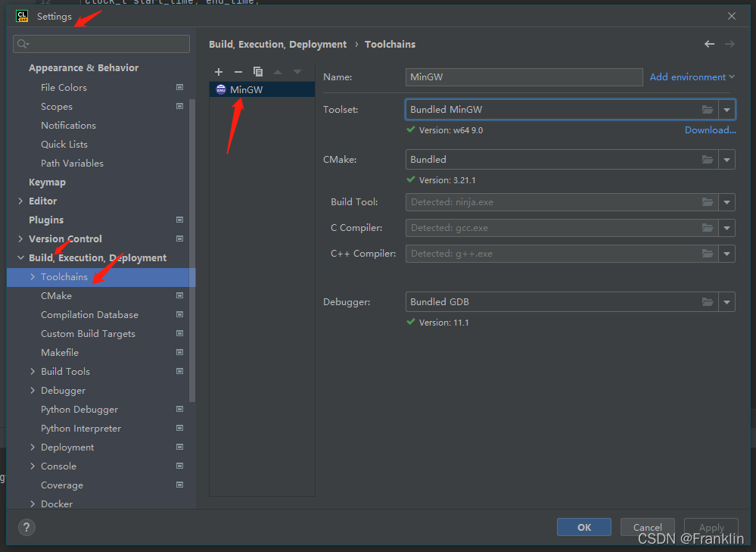
Task: Open help with question mark button
Action: pyautogui.click(x=26, y=527)
